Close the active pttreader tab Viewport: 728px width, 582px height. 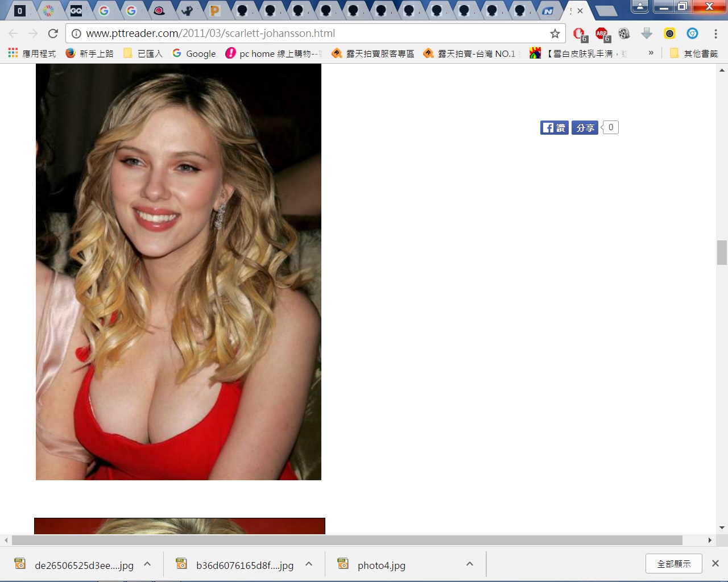(580, 11)
